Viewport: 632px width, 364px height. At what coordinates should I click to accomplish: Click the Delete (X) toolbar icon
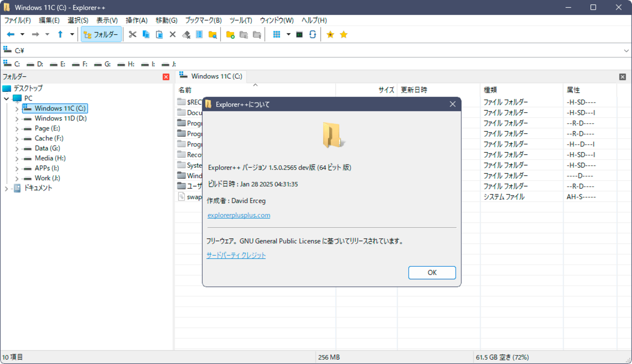(x=172, y=35)
